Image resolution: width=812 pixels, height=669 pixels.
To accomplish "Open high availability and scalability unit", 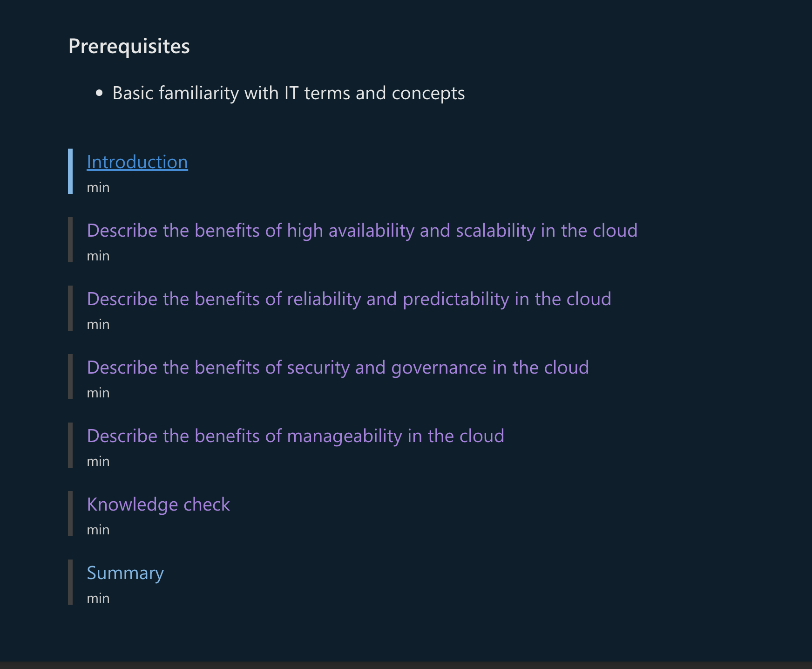I will click(x=362, y=231).
